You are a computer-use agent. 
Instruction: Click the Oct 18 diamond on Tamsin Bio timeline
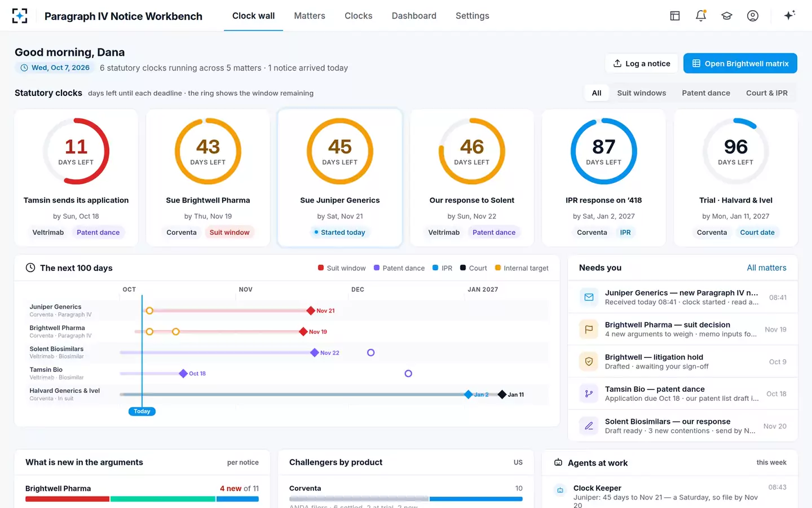click(x=183, y=374)
